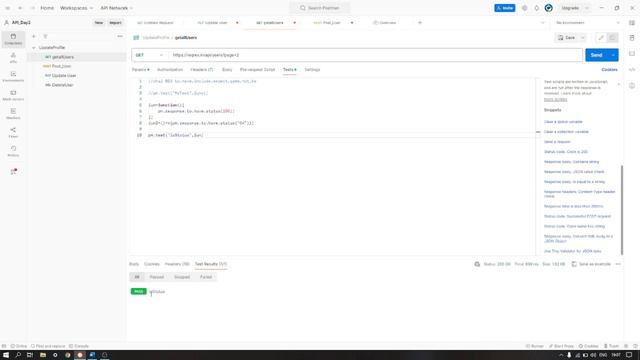
Task: Click the Import button
Action: pos(116,23)
